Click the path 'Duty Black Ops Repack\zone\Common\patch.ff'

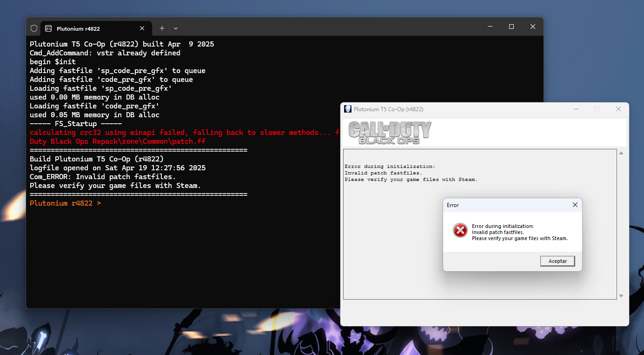[118, 141]
